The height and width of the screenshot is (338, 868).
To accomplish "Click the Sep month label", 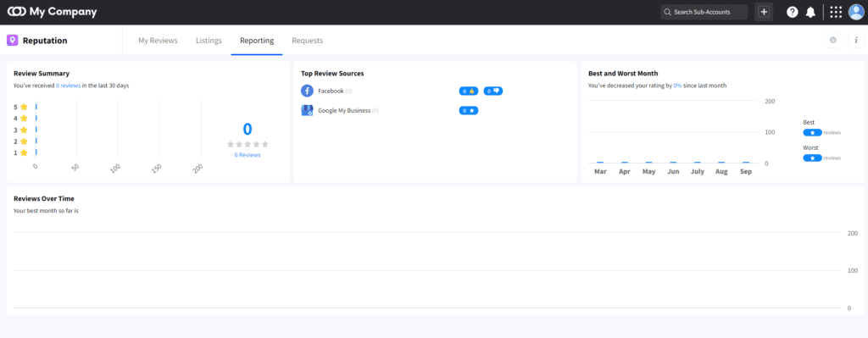I will tap(746, 171).
